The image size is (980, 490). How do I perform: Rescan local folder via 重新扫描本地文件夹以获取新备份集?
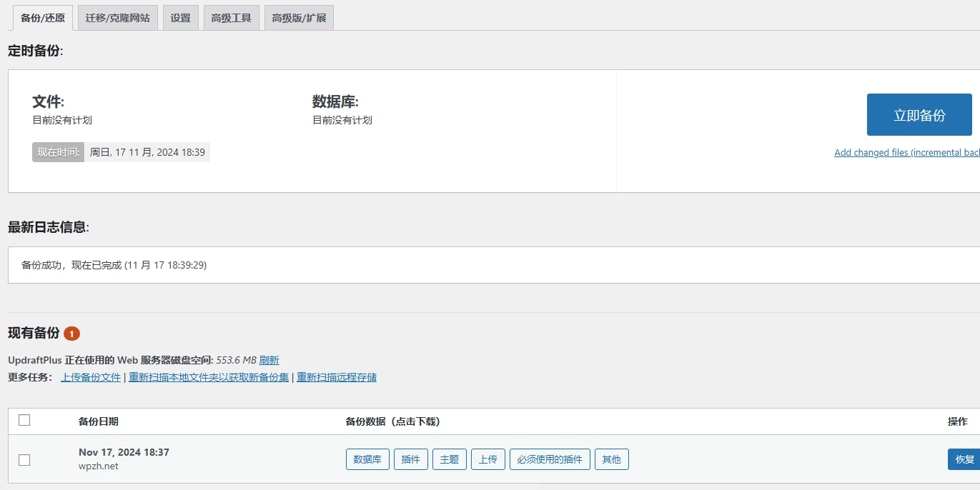pos(207,376)
